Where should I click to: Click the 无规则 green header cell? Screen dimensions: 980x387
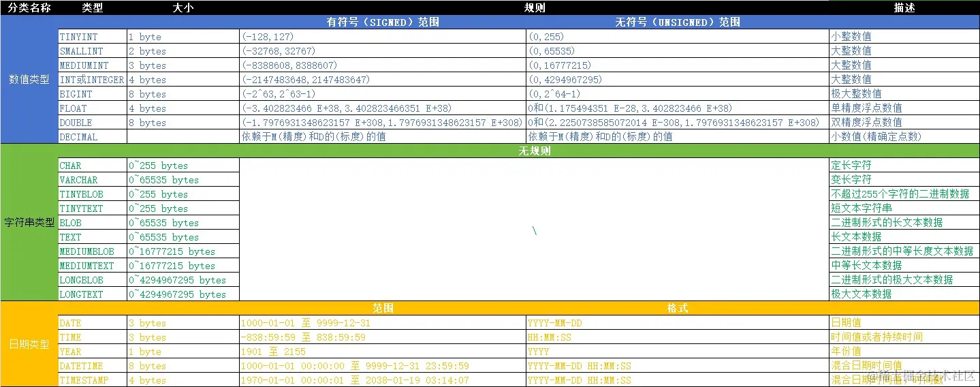point(534,151)
